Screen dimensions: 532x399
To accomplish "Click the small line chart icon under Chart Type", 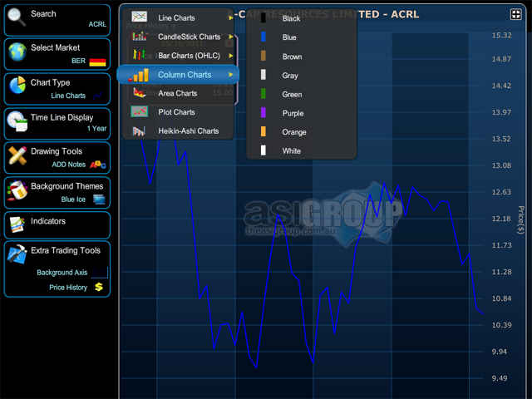I will coord(98,96).
